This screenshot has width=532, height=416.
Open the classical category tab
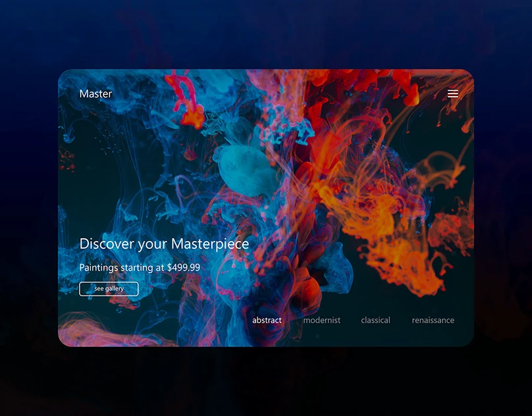(375, 320)
